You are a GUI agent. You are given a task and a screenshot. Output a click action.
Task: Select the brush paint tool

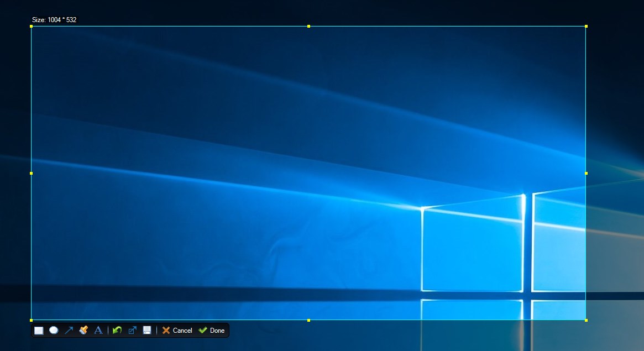[83, 330]
